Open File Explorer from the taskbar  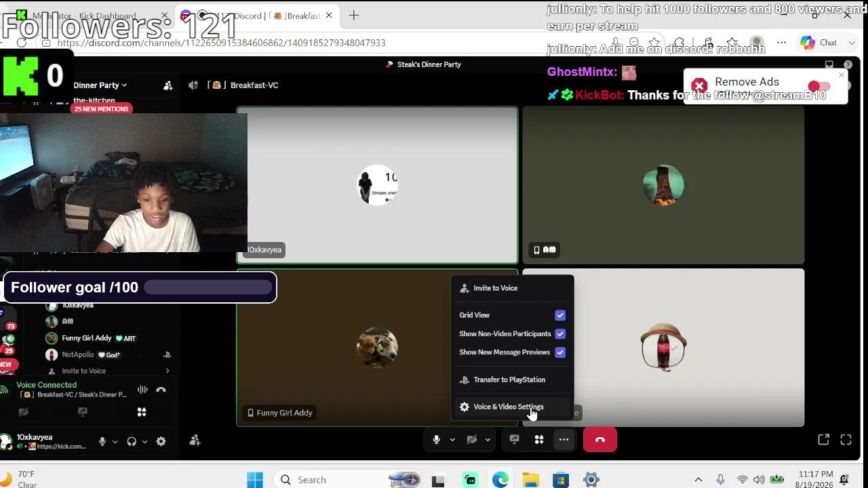[x=530, y=480]
